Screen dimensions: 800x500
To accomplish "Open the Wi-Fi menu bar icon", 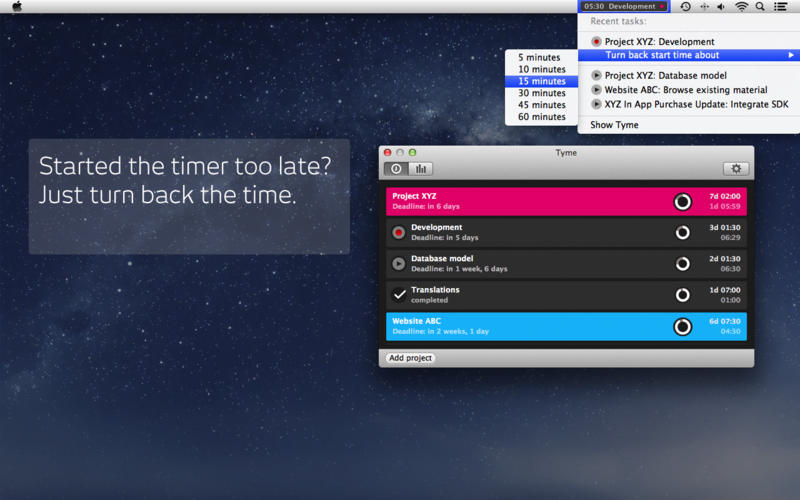I will click(741, 7).
